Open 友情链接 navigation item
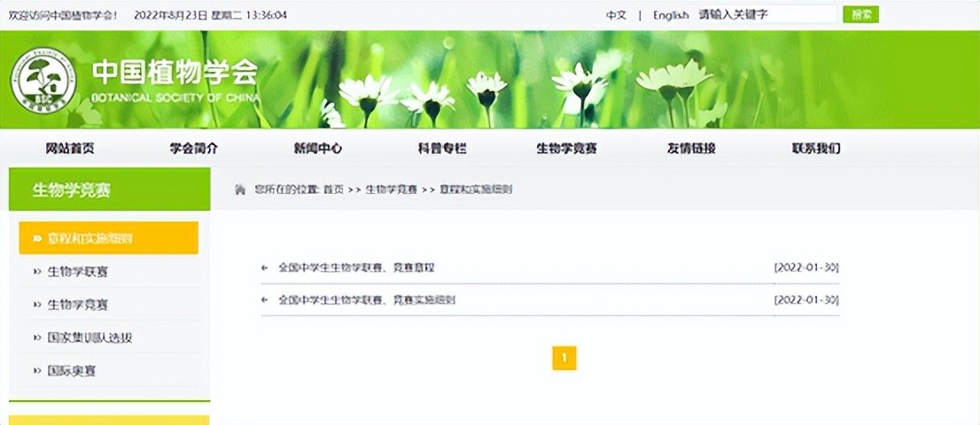This screenshot has width=980, height=425. (x=691, y=149)
